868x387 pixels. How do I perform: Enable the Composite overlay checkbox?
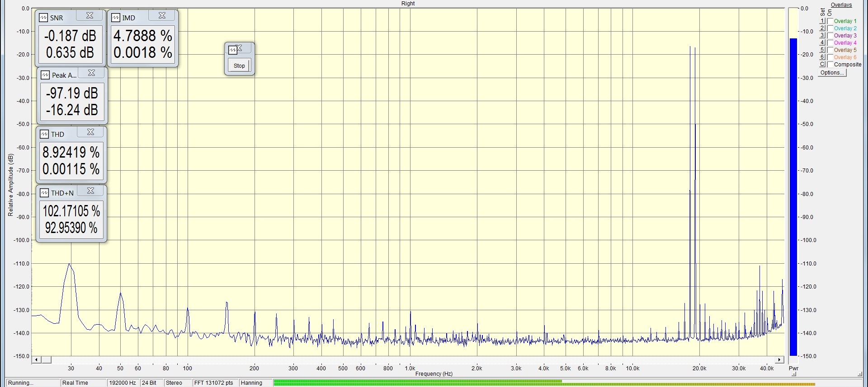point(830,65)
